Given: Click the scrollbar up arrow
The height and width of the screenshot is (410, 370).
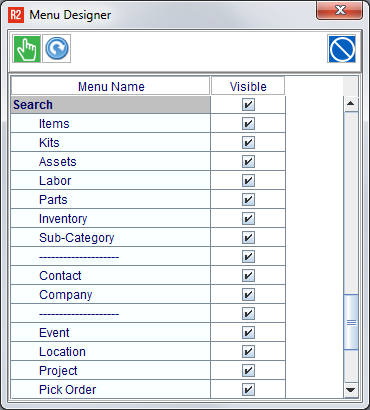Looking at the screenshot, I should [x=351, y=104].
